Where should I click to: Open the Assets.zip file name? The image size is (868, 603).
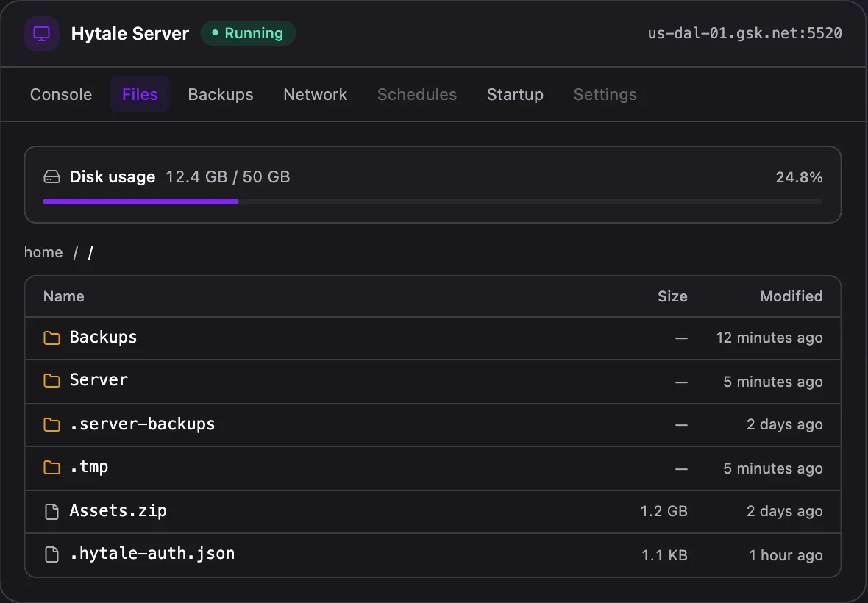[118, 510]
